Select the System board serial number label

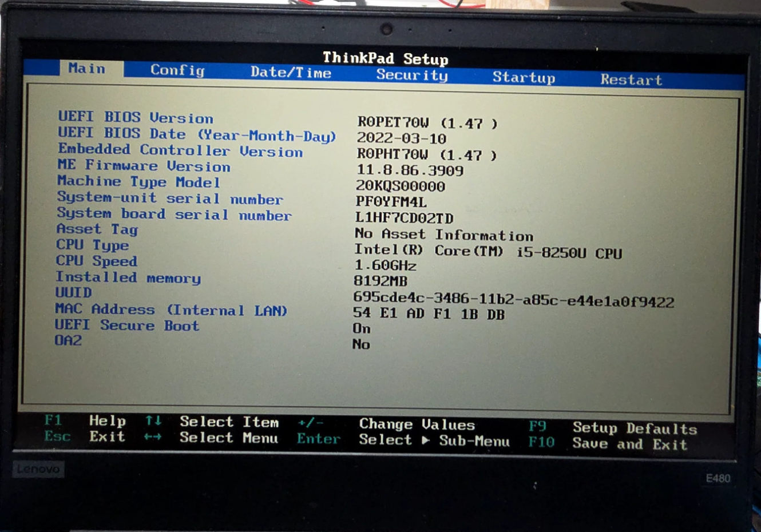click(174, 214)
